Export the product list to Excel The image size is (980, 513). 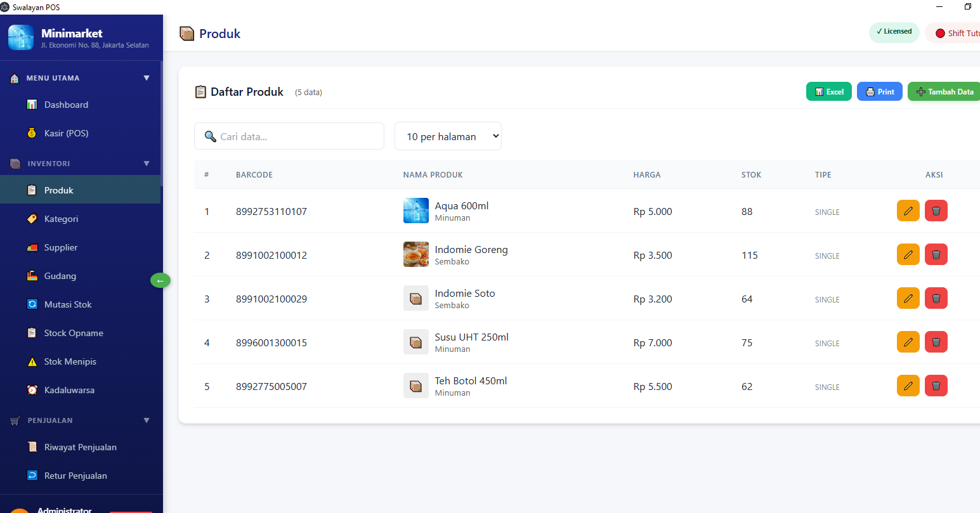828,92
